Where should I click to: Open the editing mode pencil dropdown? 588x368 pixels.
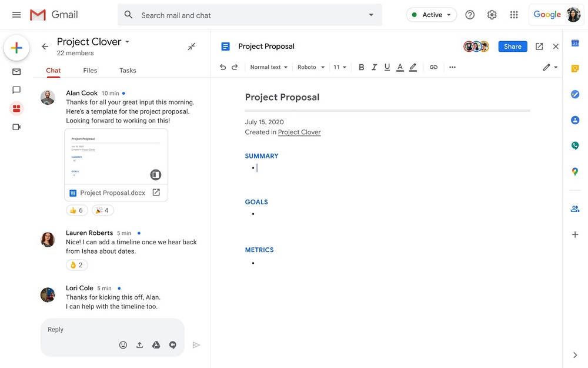(550, 67)
